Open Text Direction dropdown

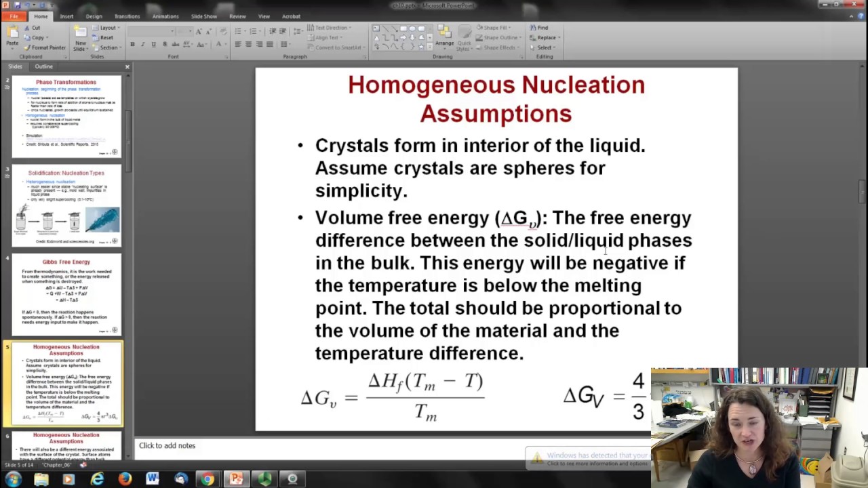point(329,28)
